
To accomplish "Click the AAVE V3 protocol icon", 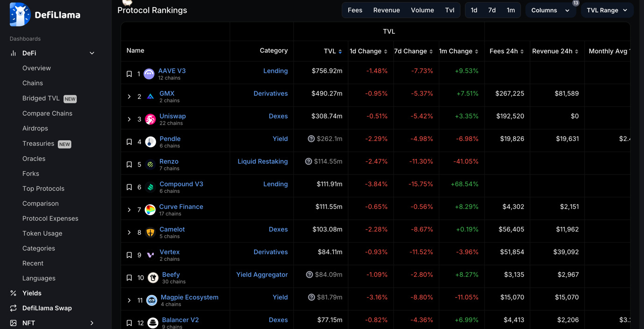I will click(149, 74).
